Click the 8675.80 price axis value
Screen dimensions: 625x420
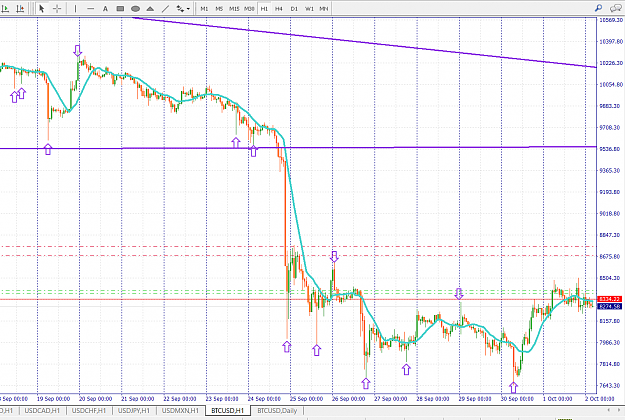point(611,257)
